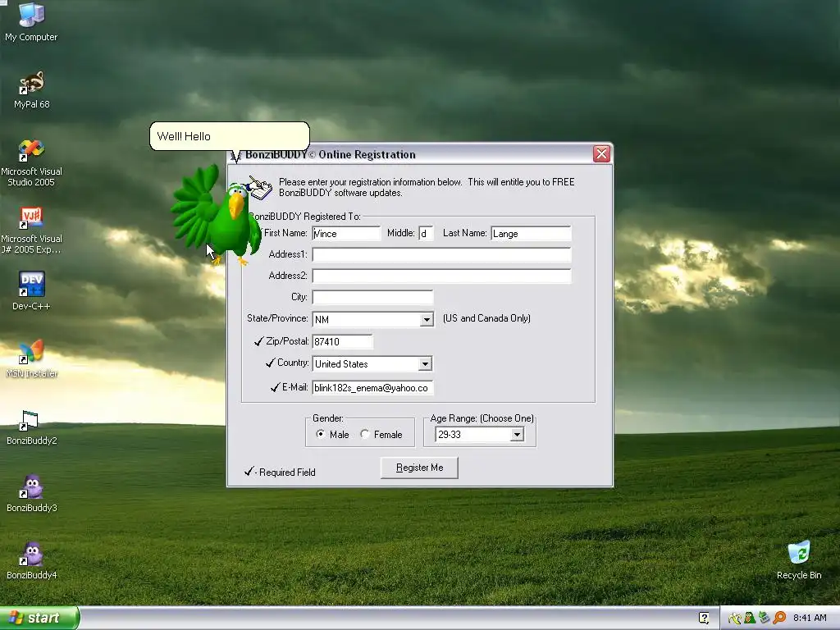Screen dimensions: 840x630
Task: Click the 'Gender:' group label
Action: point(328,418)
